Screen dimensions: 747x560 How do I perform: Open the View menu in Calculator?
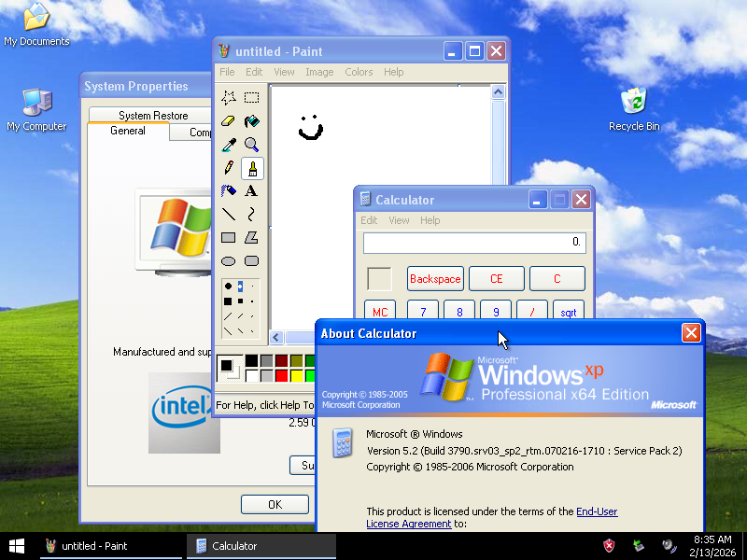399,220
